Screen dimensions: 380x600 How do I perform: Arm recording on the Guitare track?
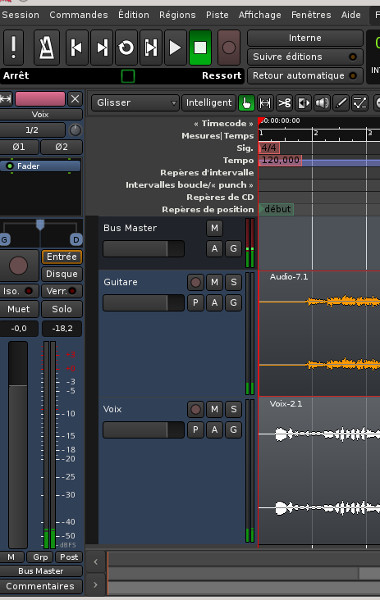(196, 282)
